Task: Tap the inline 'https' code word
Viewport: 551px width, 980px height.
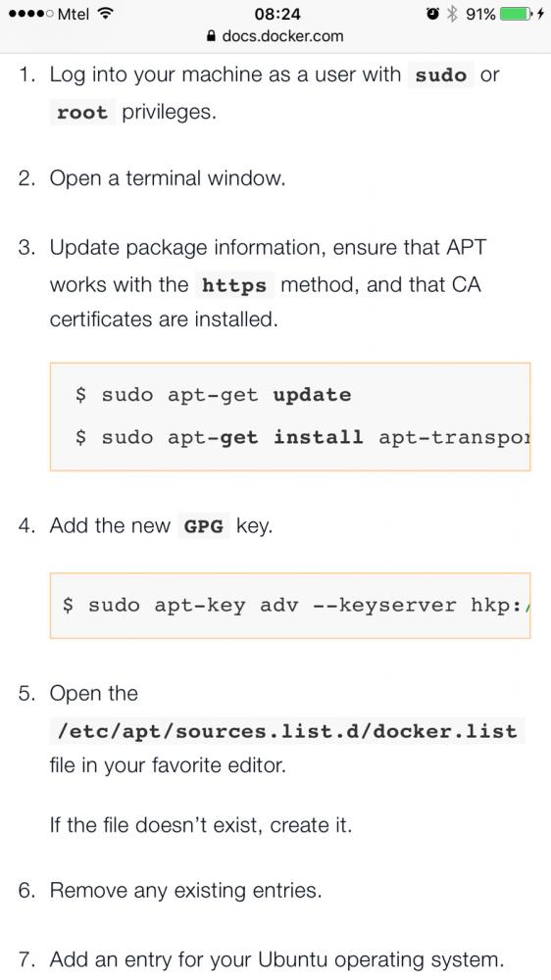Action: click(234, 285)
